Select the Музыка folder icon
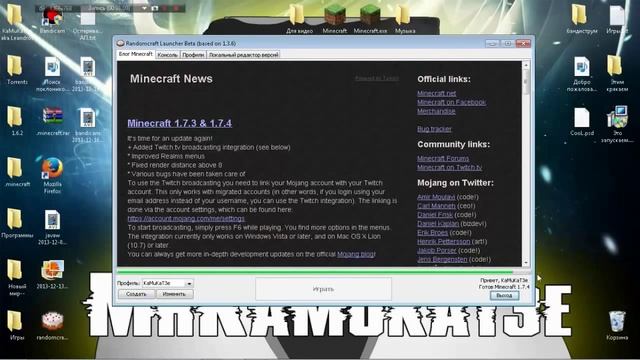The height and width of the screenshot is (360, 640). click(405, 19)
